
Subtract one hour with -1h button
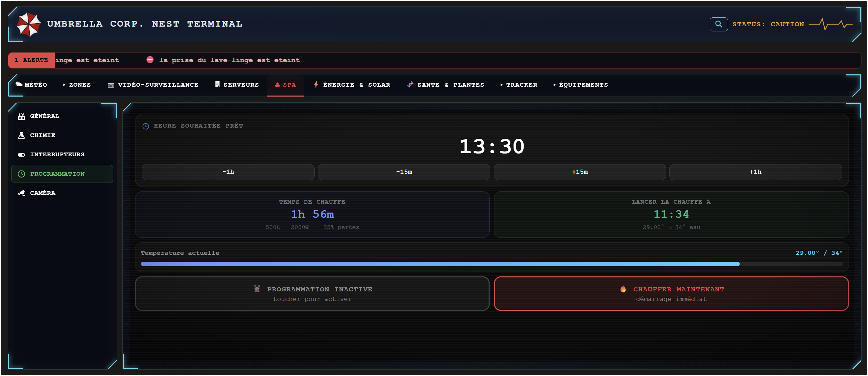[x=228, y=172]
